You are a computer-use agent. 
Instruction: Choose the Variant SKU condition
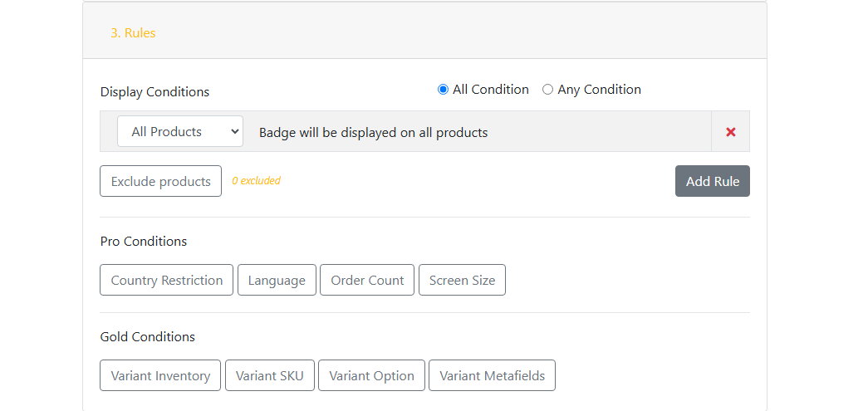tap(269, 375)
